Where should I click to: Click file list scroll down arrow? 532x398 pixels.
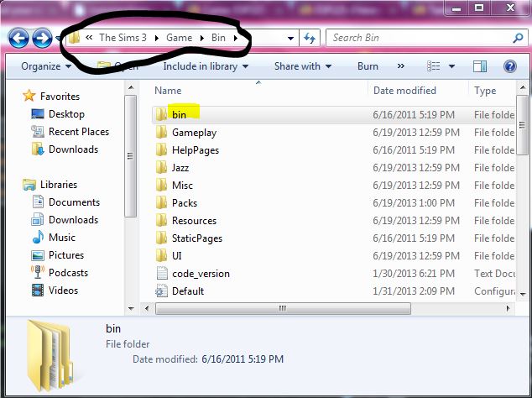523,295
